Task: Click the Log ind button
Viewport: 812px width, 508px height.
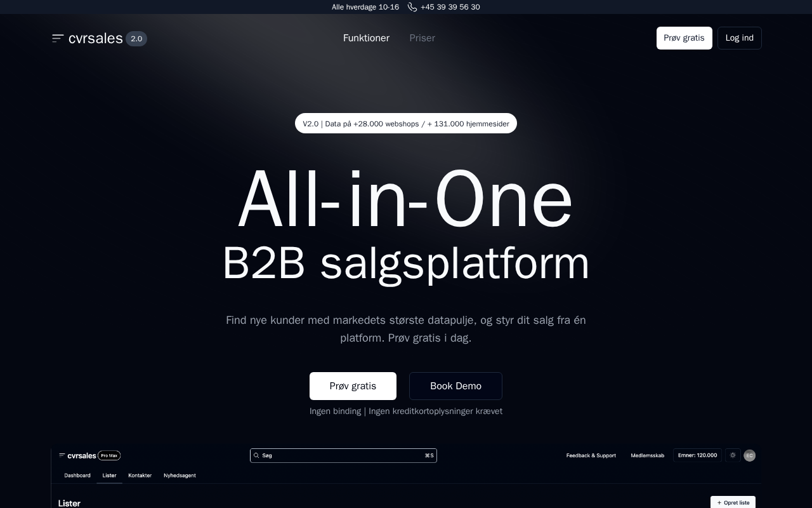Action: click(x=740, y=38)
